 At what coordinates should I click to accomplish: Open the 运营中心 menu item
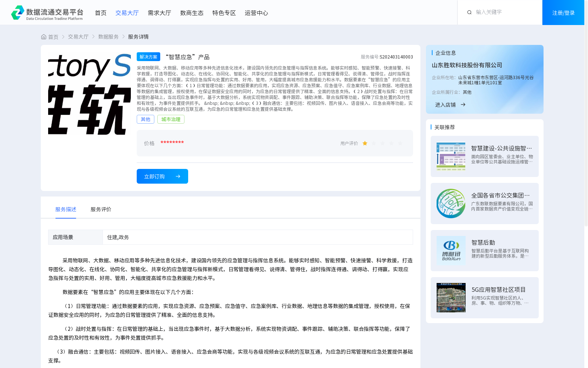257,13
